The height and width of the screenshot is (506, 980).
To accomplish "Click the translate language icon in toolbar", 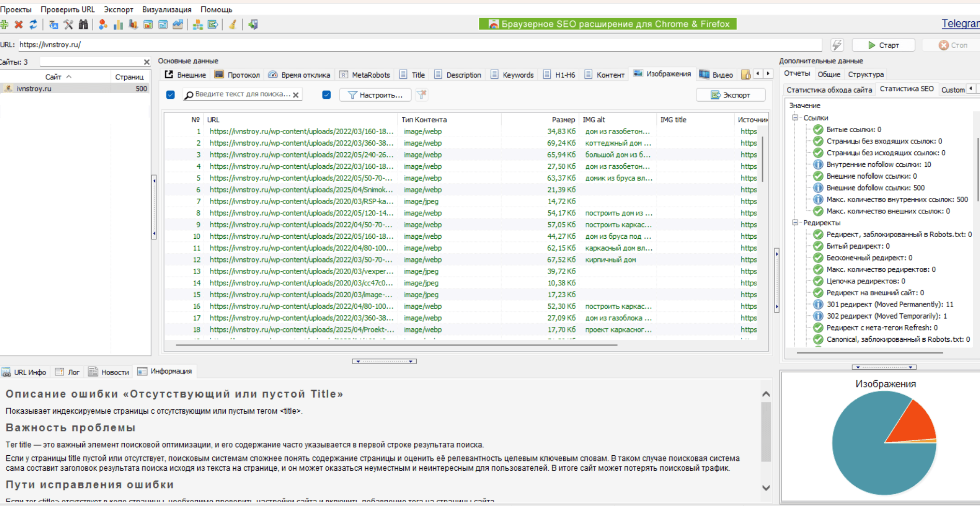I will point(53,24).
